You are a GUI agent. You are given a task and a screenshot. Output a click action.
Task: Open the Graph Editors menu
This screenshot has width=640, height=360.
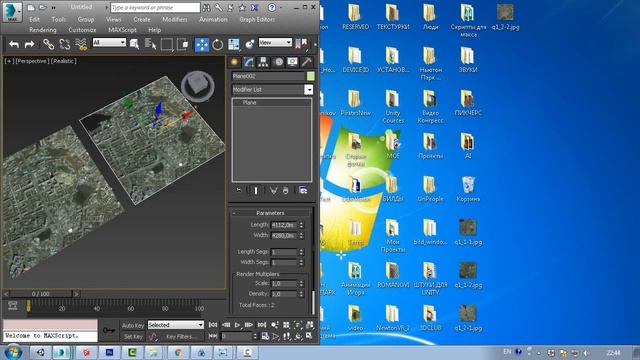[x=257, y=19]
